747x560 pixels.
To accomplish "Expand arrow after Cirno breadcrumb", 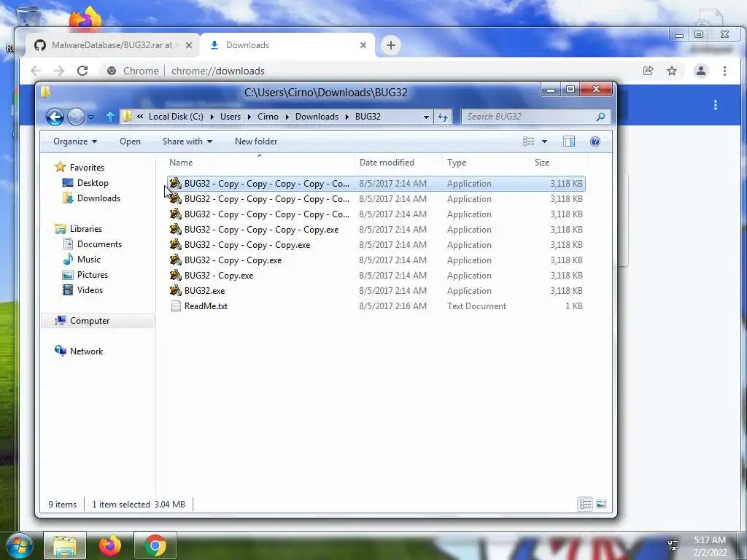I will [287, 117].
